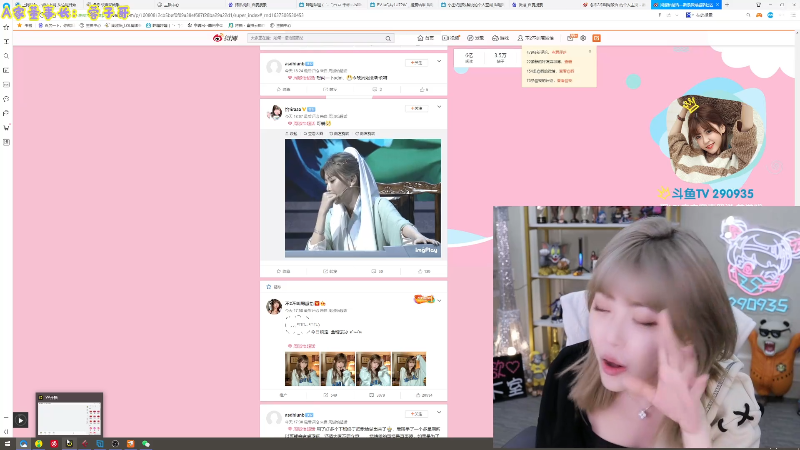Screen dimensions: 800x450
Task: Open the third photo thumbnail in the pinned post
Action: [373, 369]
